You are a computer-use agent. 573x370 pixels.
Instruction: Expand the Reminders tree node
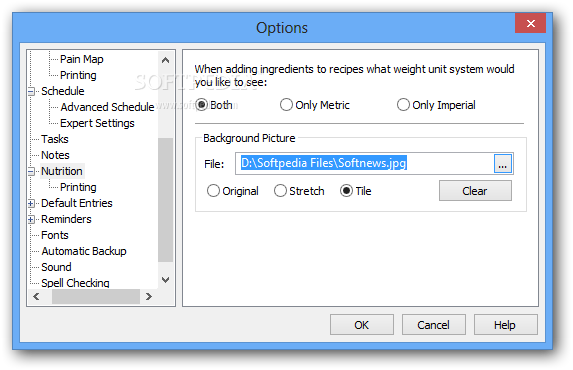31,220
